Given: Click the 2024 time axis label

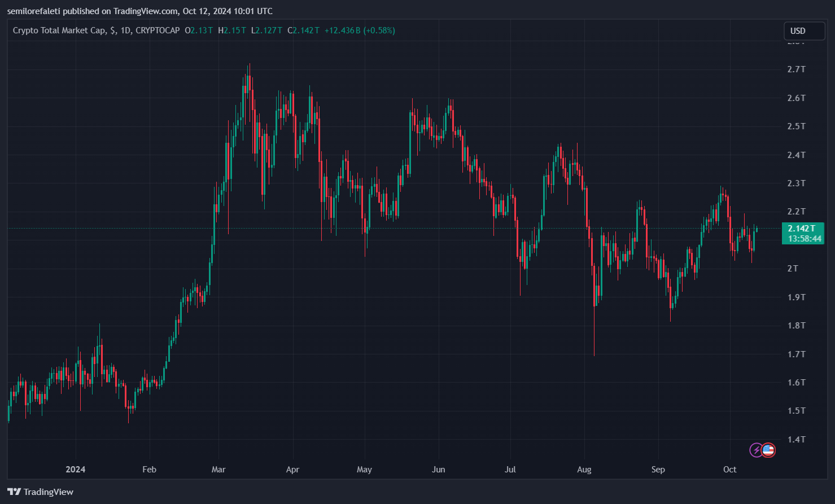Looking at the screenshot, I should point(76,469).
